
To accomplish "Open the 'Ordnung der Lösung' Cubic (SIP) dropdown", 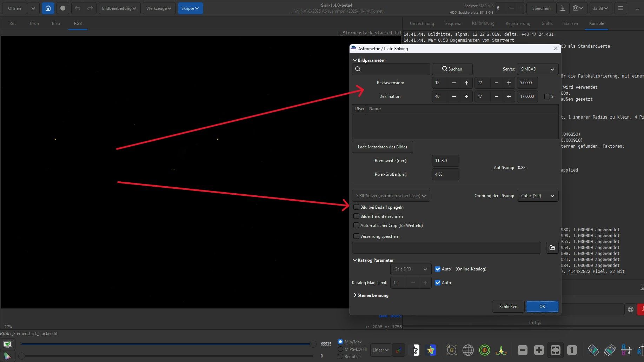I will pyautogui.click(x=537, y=196).
